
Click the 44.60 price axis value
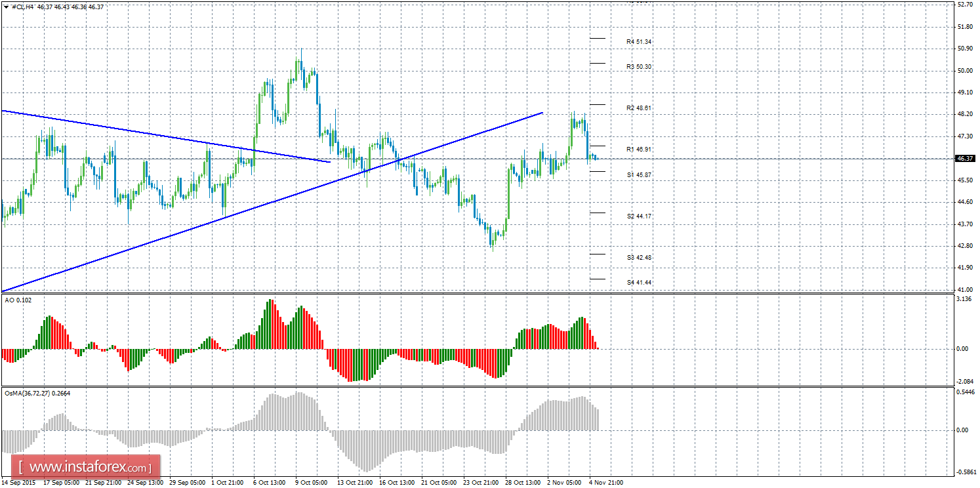tap(964, 202)
